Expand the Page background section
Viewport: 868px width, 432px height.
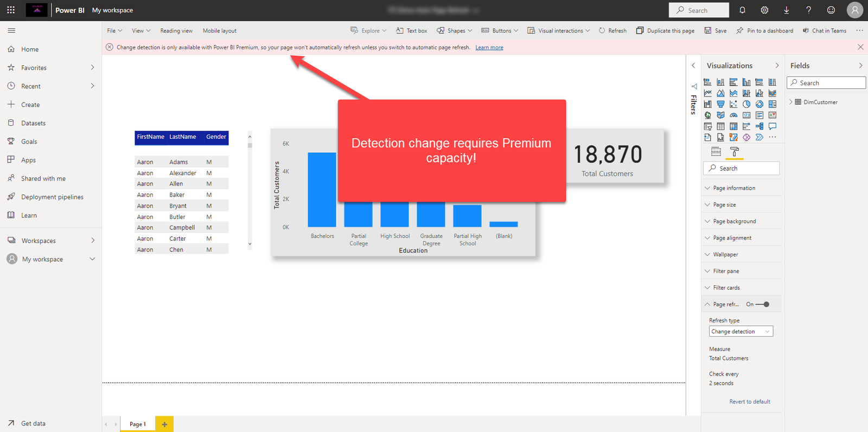pyautogui.click(x=734, y=221)
